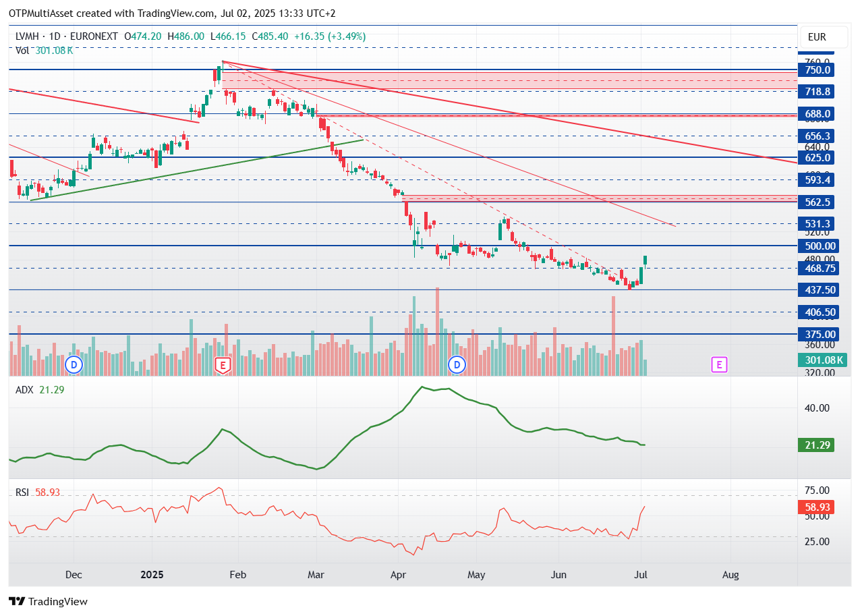
Task: Click the 301.08K volume label on price axis
Action: [x=822, y=360]
